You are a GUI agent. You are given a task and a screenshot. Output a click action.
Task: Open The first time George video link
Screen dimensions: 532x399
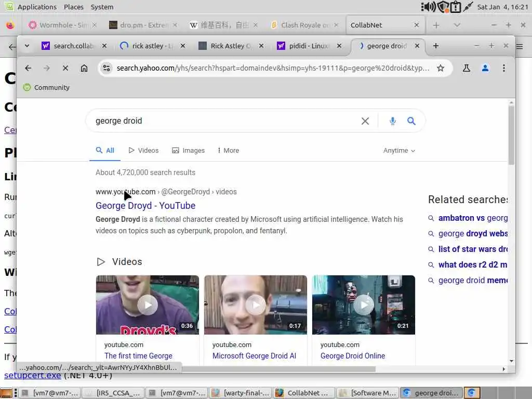138,356
